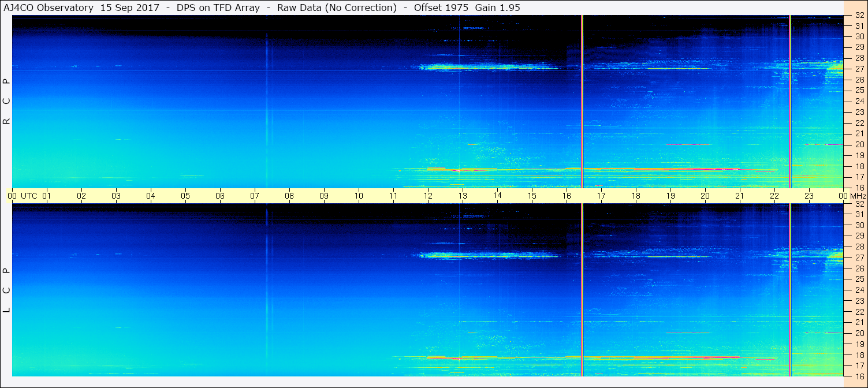The width and height of the screenshot is (868, 388).
Task: Click the '13' hour label on time axis
Action: click(463, 196)
